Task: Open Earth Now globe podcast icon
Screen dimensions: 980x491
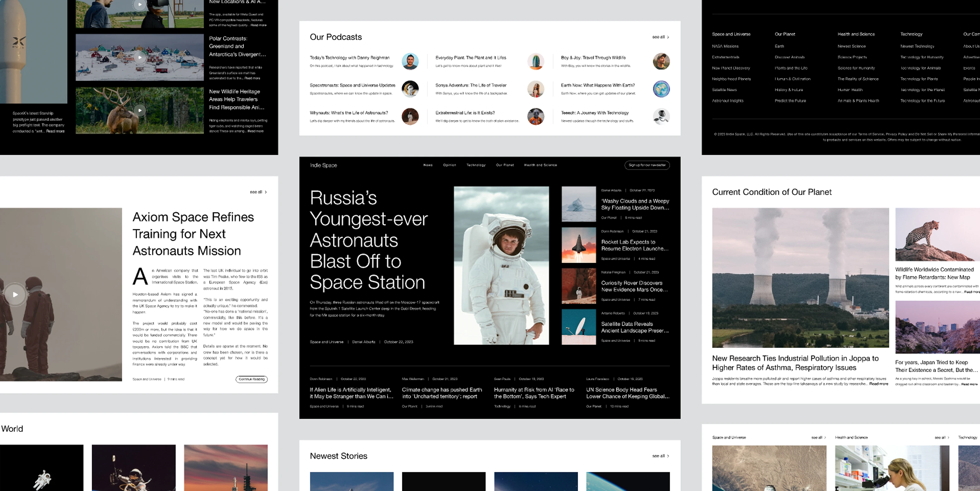Action: click(661, 89)
